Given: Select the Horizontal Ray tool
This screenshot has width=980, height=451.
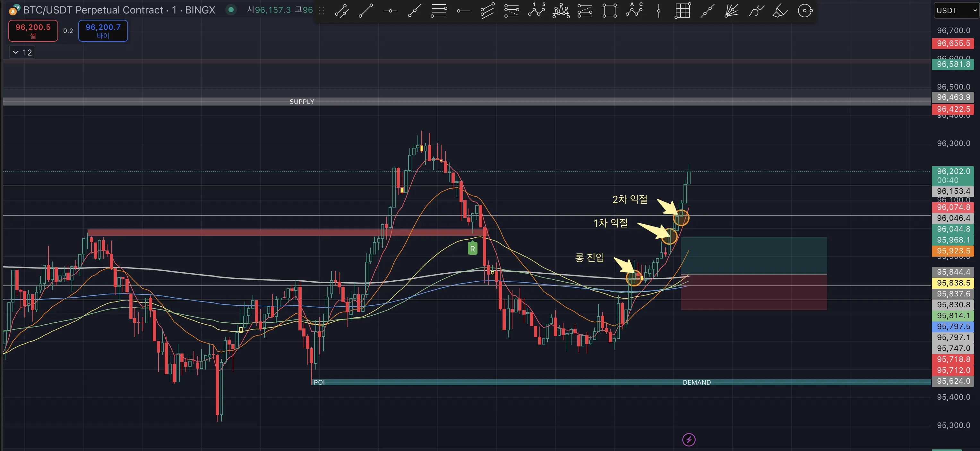Looking at the screenshot, I should point(463,10).
